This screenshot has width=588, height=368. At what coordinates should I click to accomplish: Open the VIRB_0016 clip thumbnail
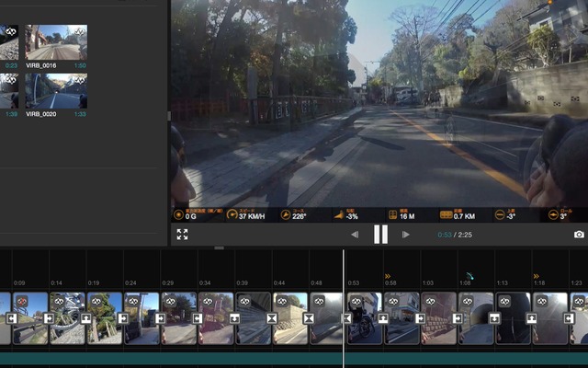point(56,42)
